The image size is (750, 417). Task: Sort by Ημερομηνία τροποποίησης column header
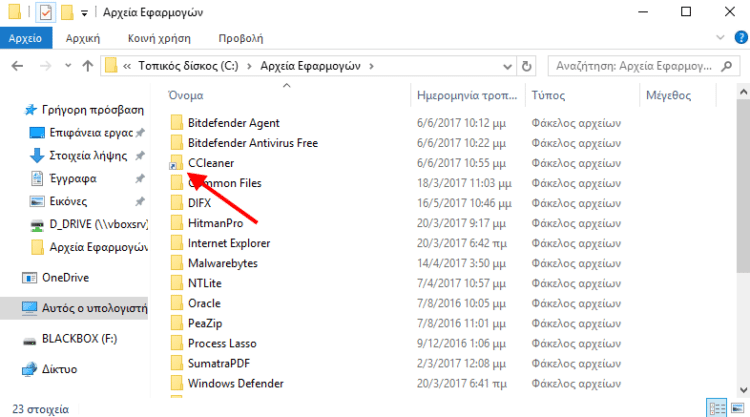click(x=467, y=95)
